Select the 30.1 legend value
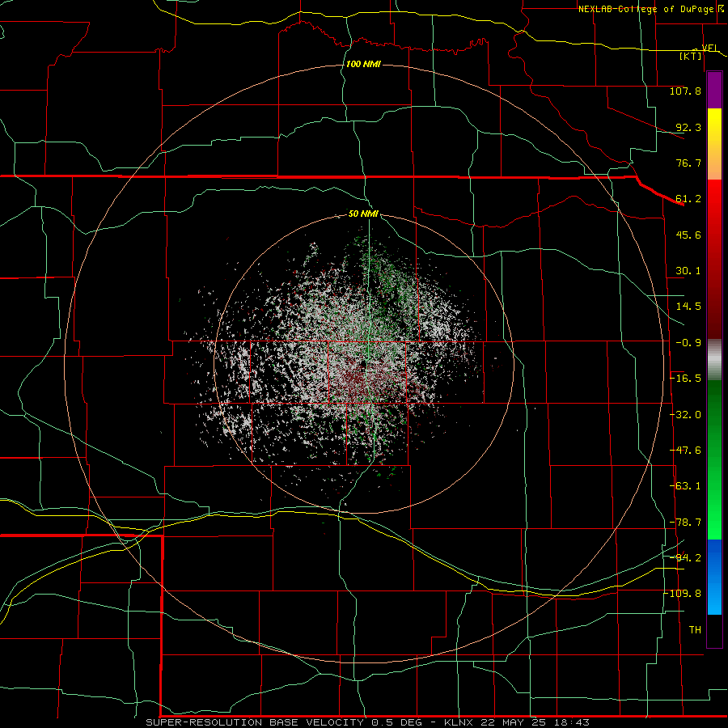The height and width of the screenshot is (728, 728). (688, 271)
